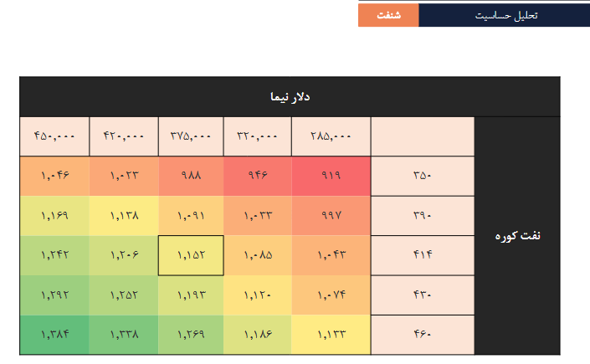This screenshot has height=364, width=590.
Task: Select the 420,000 dollar column header
Action: (x=123, y=136)
